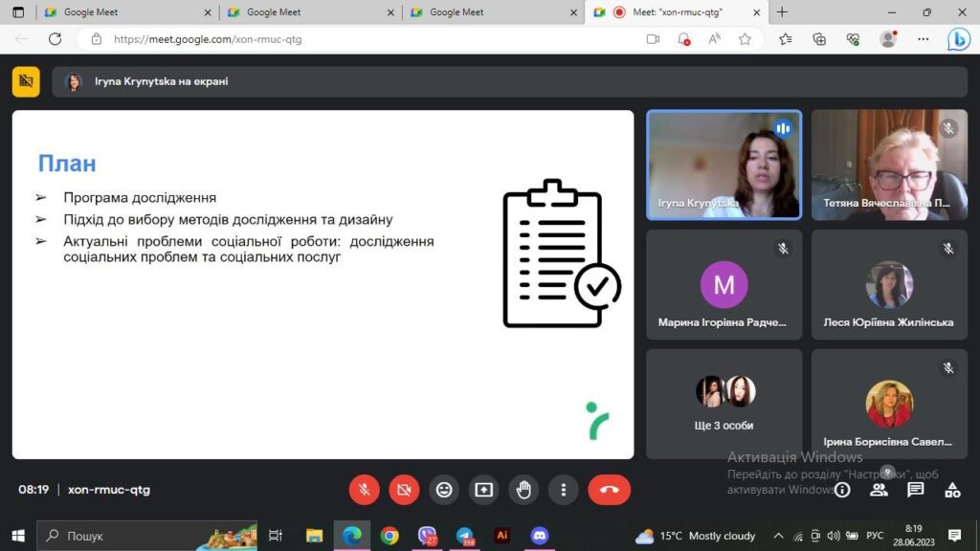
Task: Click the stop-presentation icon beside presenter name
Action: point(26,81)
